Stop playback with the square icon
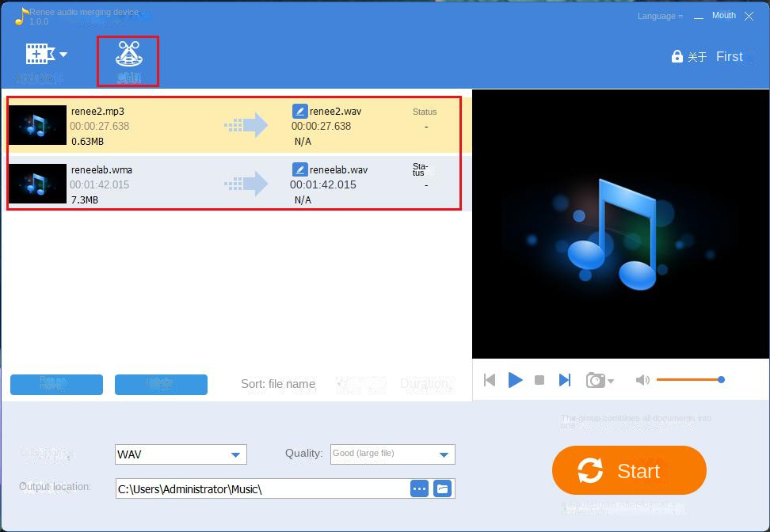Screen dimensions: 770x532 (x=539, y=380)
